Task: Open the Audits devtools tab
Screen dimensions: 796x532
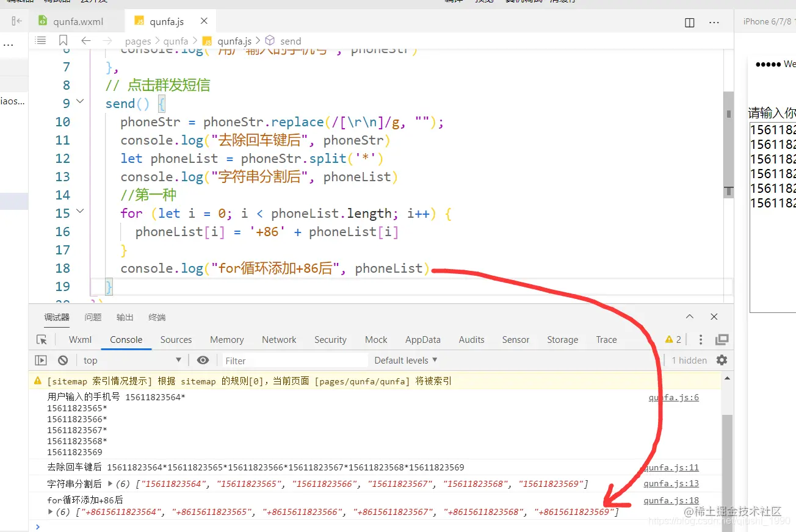Action: (471, 340)
